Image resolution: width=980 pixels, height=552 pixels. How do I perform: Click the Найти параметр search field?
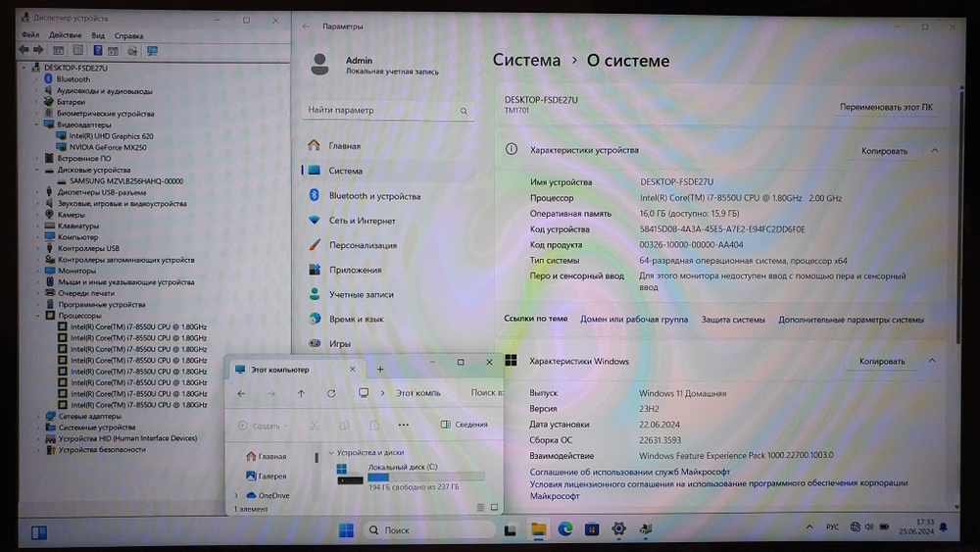point(387,110)
